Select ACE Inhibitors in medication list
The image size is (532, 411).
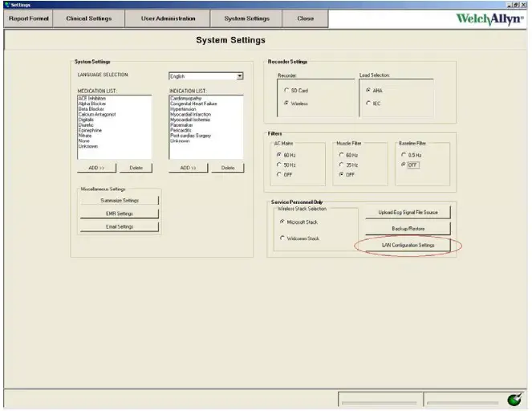tap(92, 99)
